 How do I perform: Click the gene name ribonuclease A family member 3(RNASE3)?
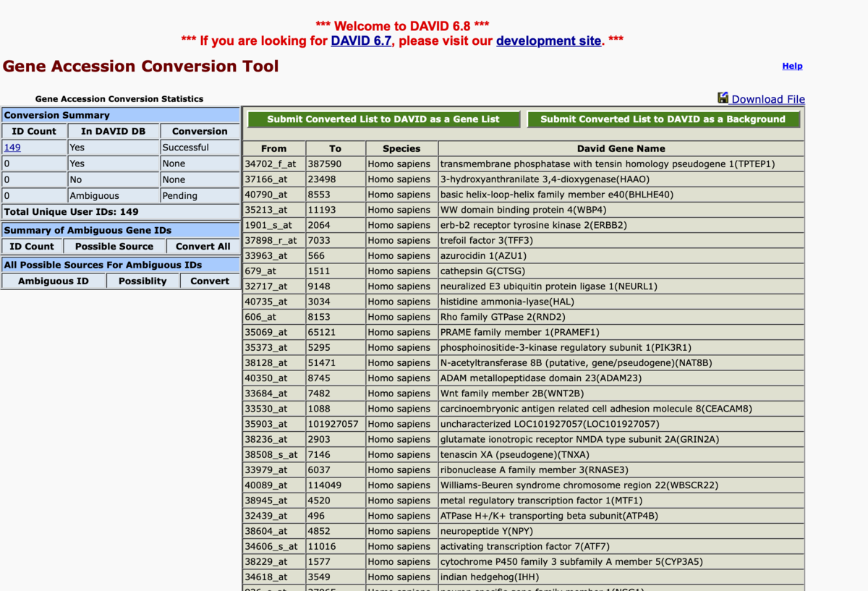tap(534, 470)
